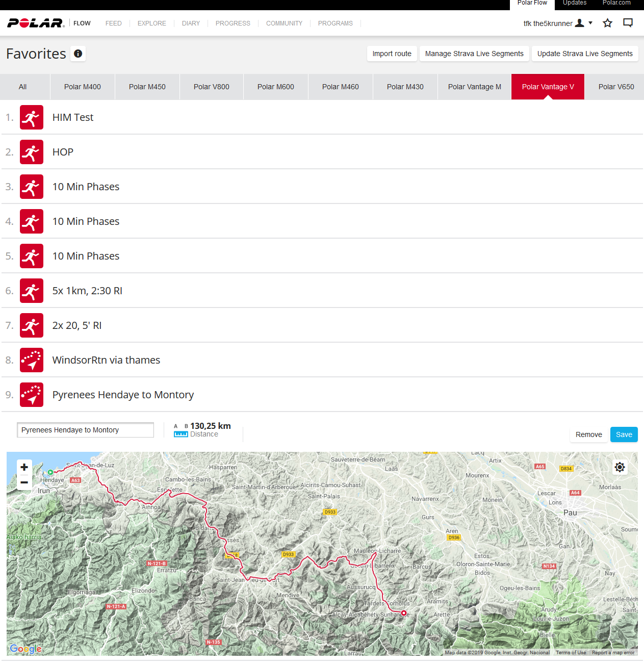The image size is (644, 666).
Task: Switch to the Polar M430 tab
Action: click(405, 87)
